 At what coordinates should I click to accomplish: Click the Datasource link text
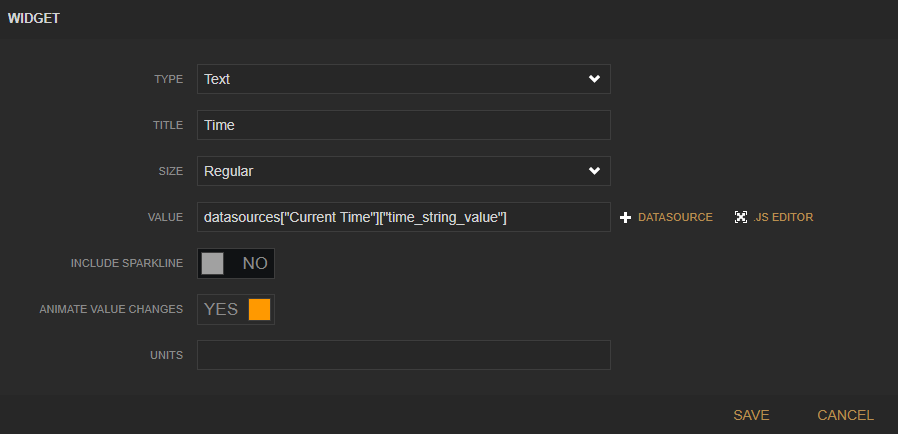[675, 217]
